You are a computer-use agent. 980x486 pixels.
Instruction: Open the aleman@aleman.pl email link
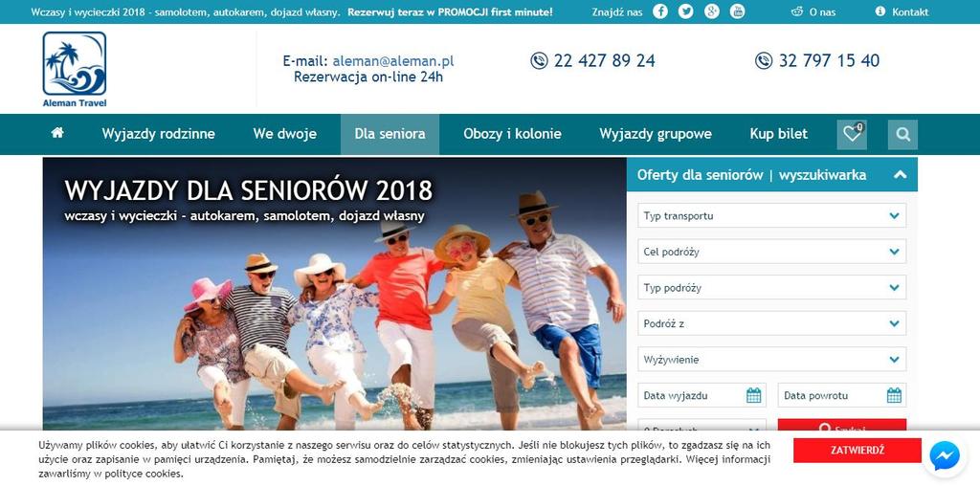pyautogui.click(x=393, y=61)
